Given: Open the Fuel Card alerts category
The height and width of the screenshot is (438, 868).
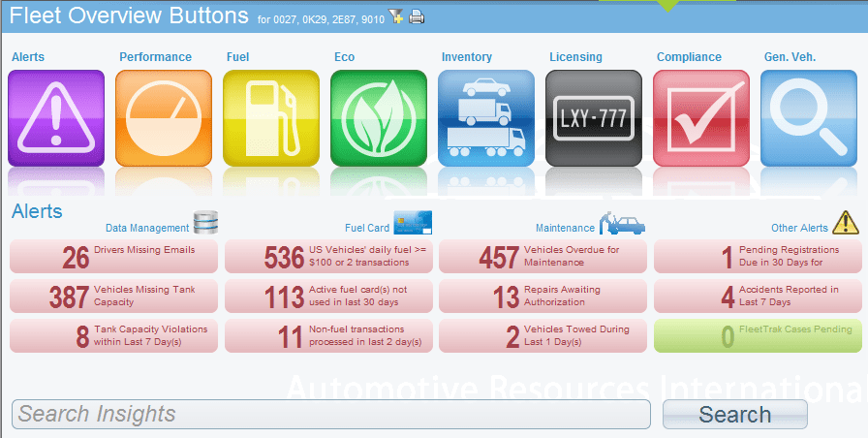Looking at the screenshot, I should point(368,228).
